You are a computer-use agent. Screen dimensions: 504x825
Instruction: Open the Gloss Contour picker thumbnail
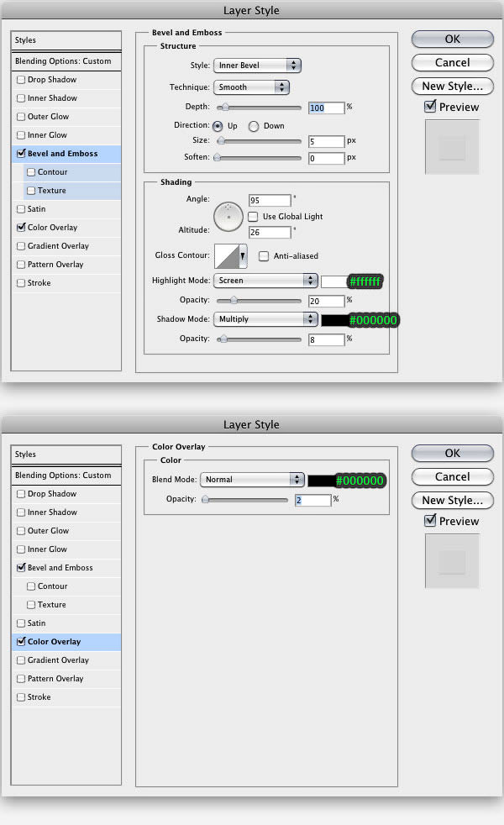point(227,256)
